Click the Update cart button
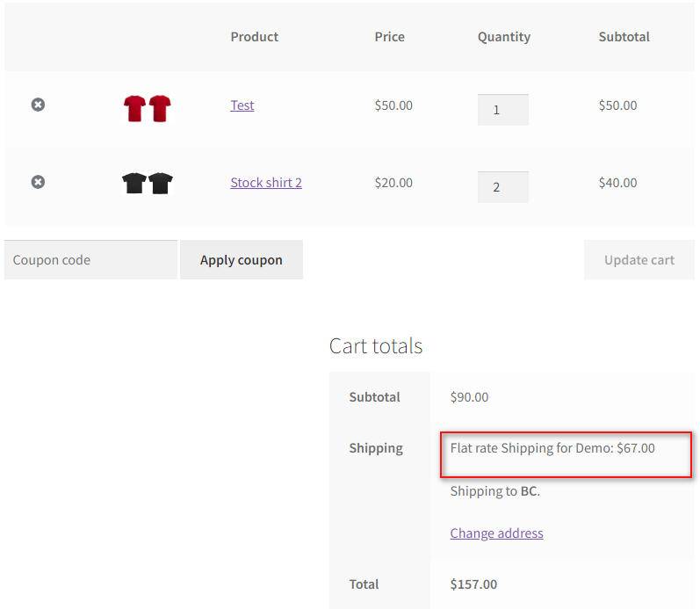This screenshot has height=609, width=700. coord(639,259)
